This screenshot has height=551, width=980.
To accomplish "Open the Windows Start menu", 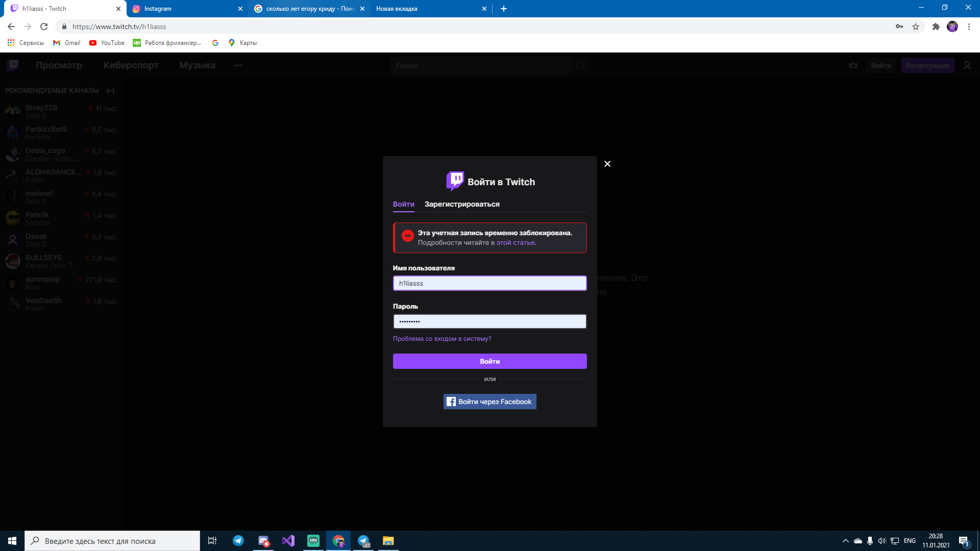I will (12, 541).
